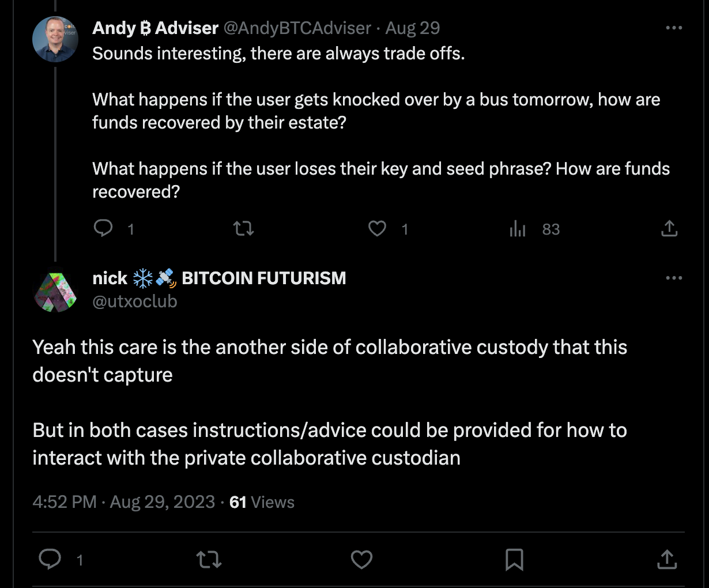
Task: View analytics on Andy's tweet
Action: pyautogui.click(x=518, y=229)
